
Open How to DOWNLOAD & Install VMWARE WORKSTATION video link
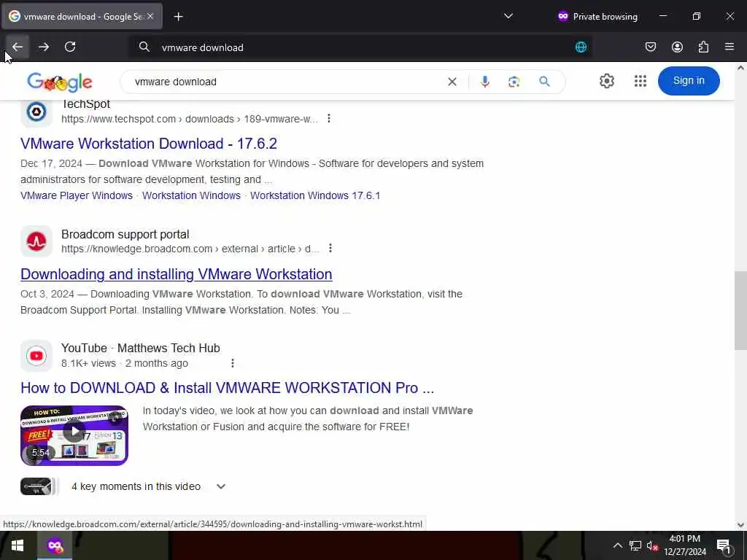pyautogui.click(x=228, y=388)
